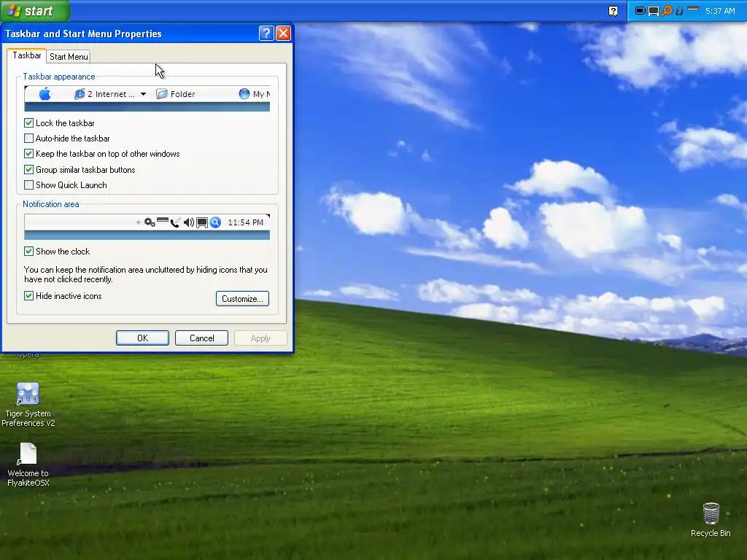Click the speaker volume icon in preview
Screen dimensions: 747x560
click(189, 222)
